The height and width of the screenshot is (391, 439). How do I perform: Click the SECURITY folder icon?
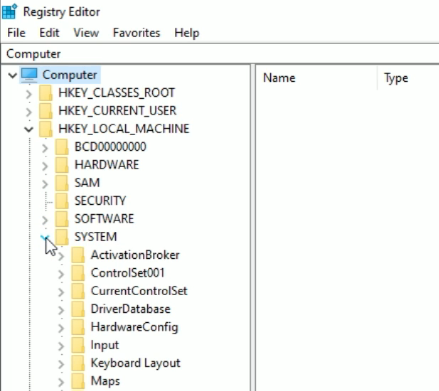coord(62,201)
